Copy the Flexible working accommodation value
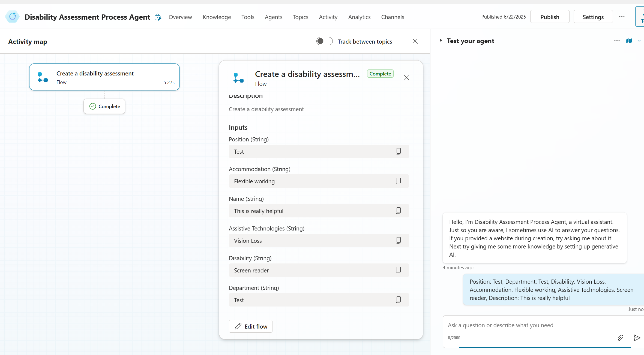Viewport: 644px width, 355px height. (398, 181)
